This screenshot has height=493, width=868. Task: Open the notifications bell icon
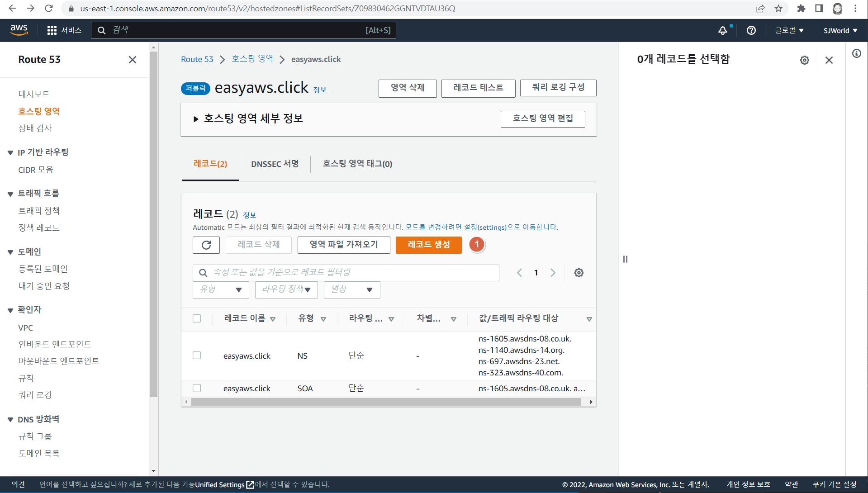click(x=723, y=30)
